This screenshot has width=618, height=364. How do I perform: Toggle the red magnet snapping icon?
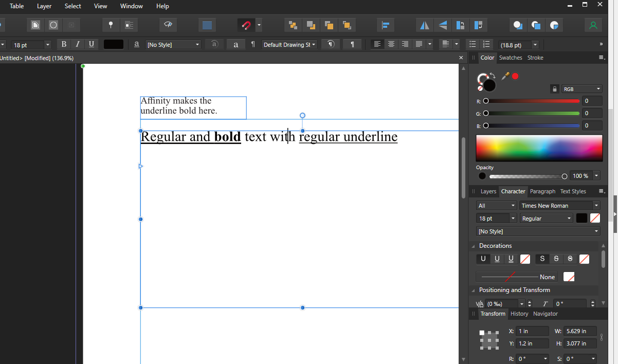[246, 25]
